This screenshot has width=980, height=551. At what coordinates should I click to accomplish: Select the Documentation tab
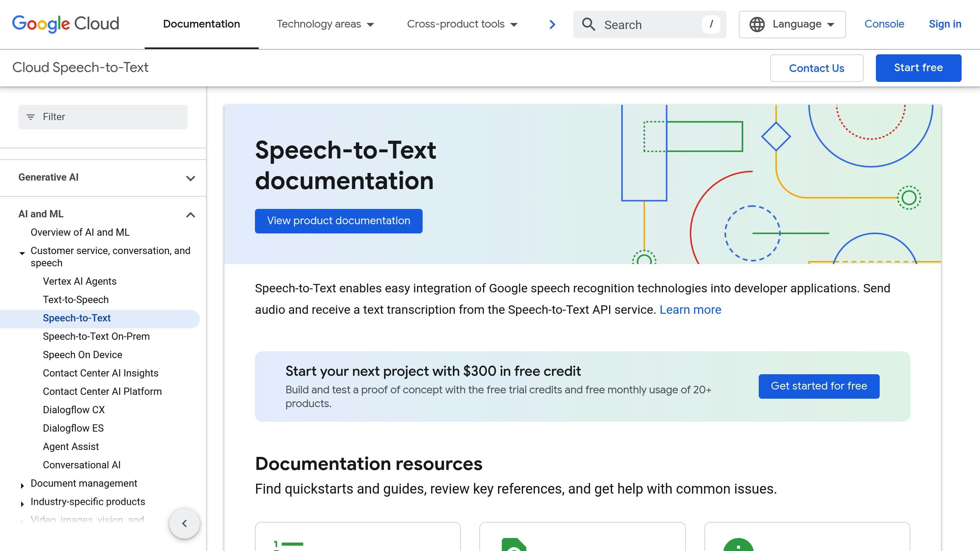point(201,24)
